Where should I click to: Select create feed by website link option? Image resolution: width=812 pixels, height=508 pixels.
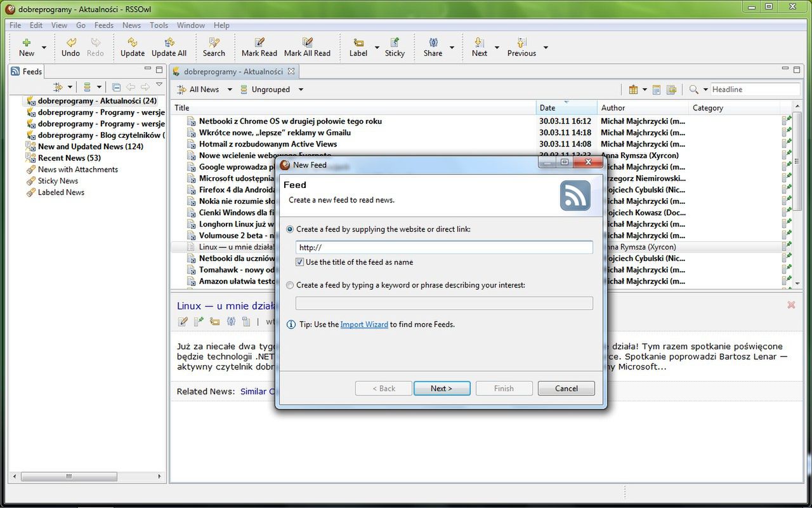(x=291, y=229)
